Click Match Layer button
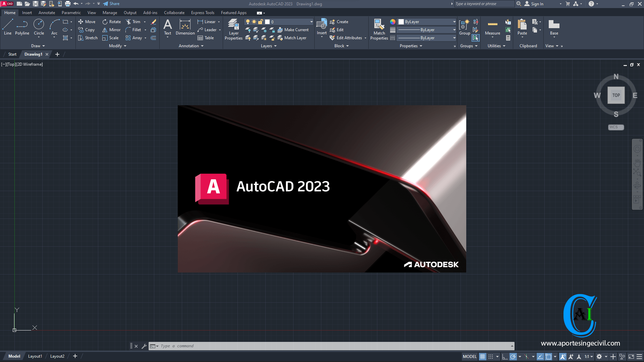 pos(292,38)
